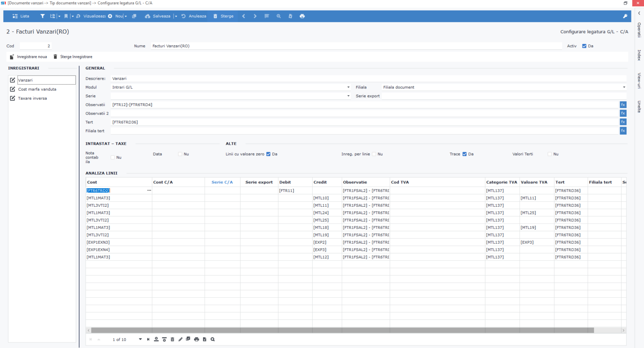The width and height of the screenshot is (644, 348).
Task: Click the bookmark icon in toolbar
Action: 66,16
